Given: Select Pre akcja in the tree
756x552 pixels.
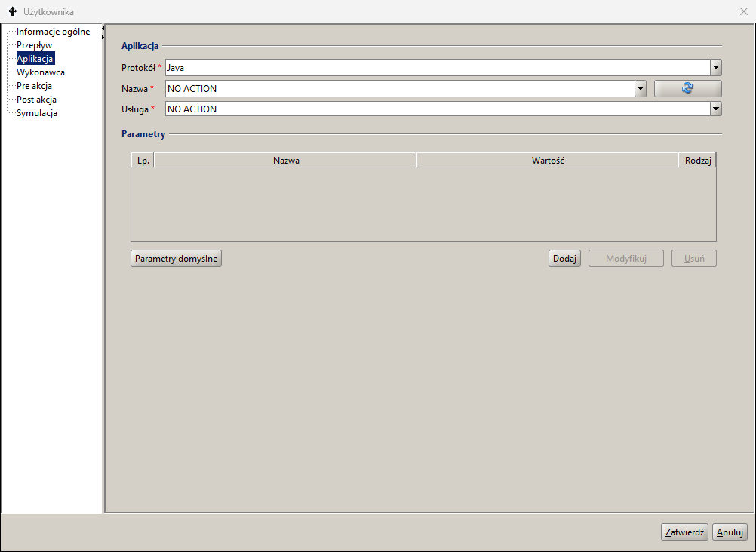Looking at the screenshot, I should (34, 86).
